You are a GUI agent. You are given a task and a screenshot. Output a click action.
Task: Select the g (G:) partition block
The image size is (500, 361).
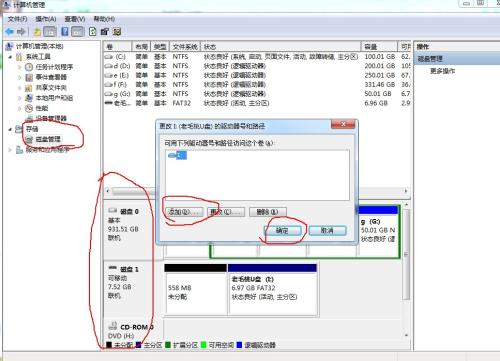[x=378, y=231]
